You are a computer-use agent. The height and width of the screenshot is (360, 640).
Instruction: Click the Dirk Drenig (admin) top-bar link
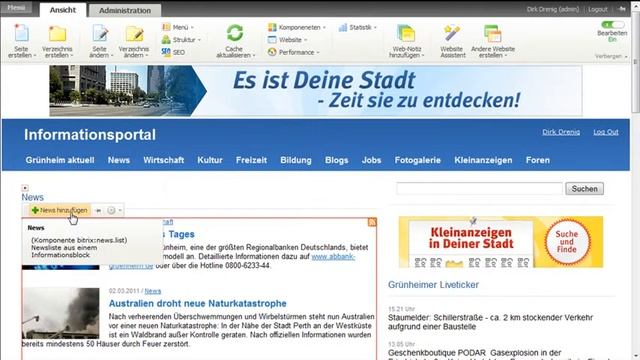(553, 9)
